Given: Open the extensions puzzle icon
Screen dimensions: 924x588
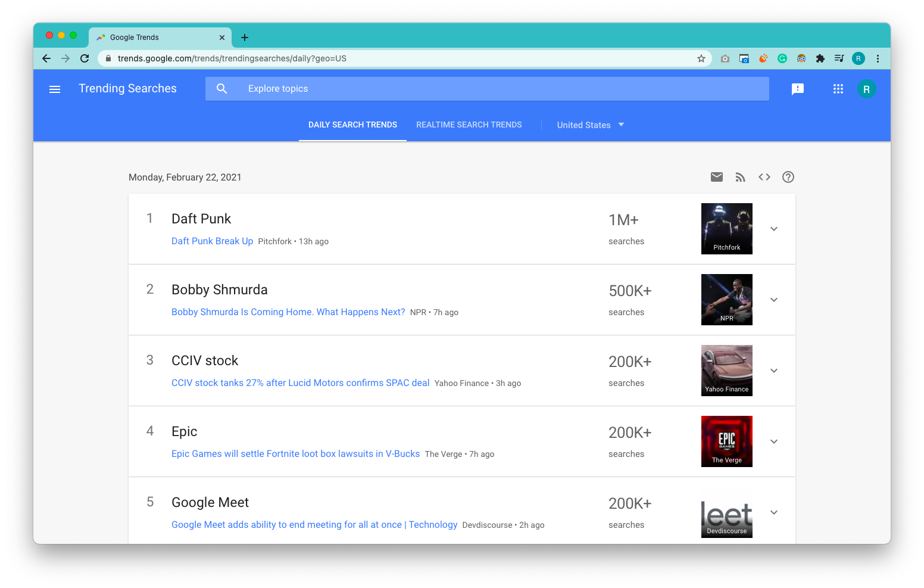Looking at the screenshot, I should point(820,58).
